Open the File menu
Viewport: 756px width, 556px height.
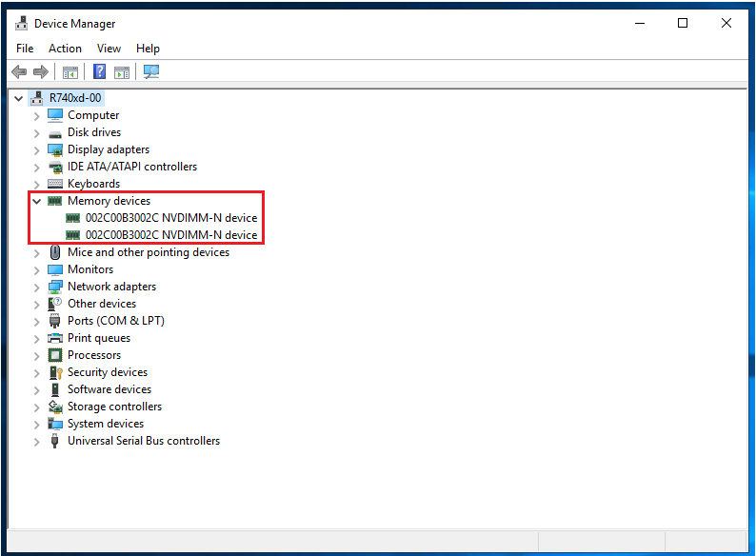25,49
